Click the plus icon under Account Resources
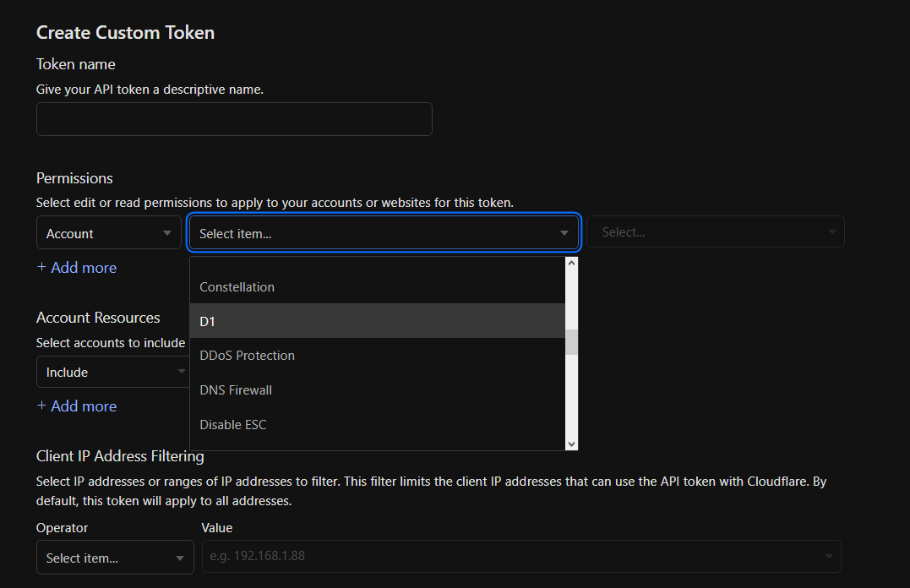The height and width of the screenshot is (588, 910). click(x=41, y=406)
